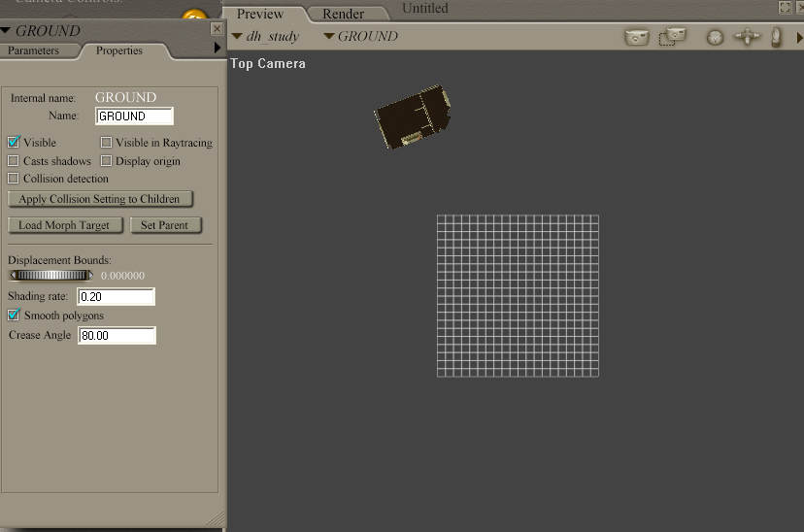
Task: Click the gold button under Camera Controls
Action: click(194, 15)
